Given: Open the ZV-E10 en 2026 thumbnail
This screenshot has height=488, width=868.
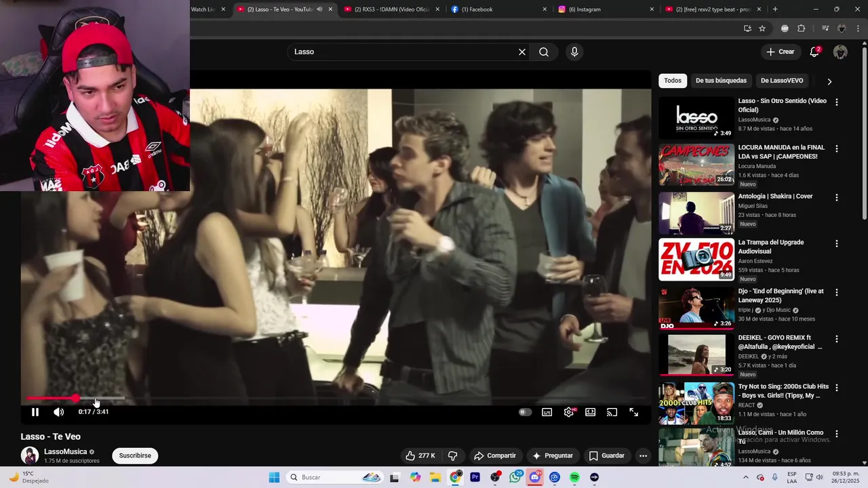Looking at the screenshot, I should coord(696,260).
